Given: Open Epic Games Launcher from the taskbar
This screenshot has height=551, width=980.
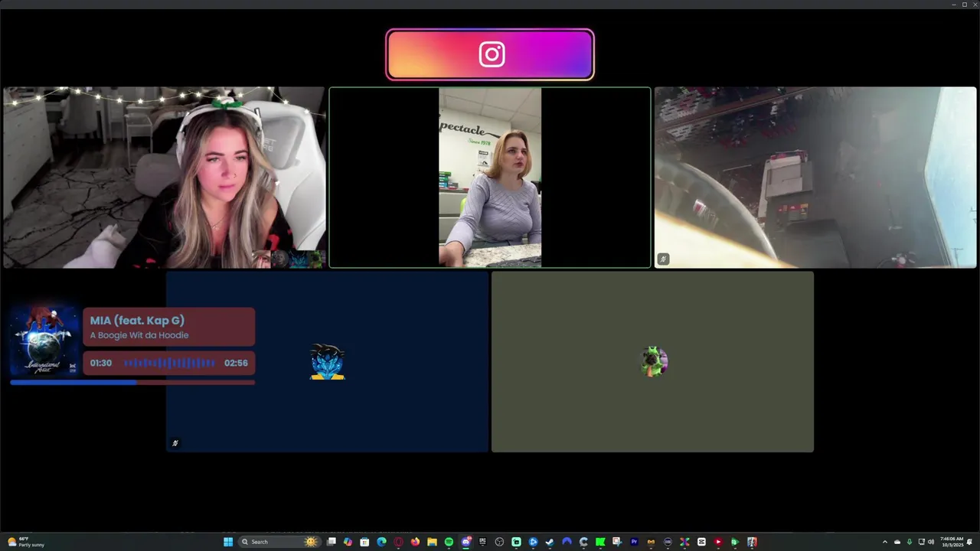Looking at the screenshot, I should coord(482,542).
